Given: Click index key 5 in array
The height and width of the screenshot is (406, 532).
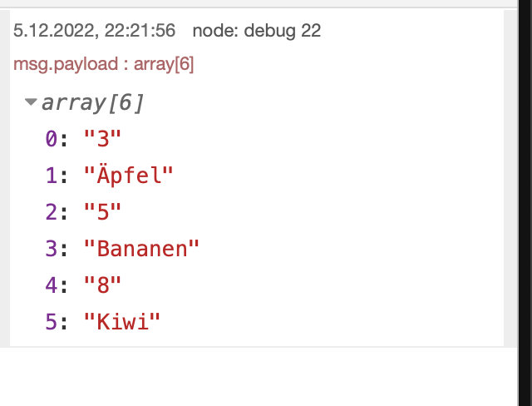Looking at the screenshot, I should [x=52, y=322].
